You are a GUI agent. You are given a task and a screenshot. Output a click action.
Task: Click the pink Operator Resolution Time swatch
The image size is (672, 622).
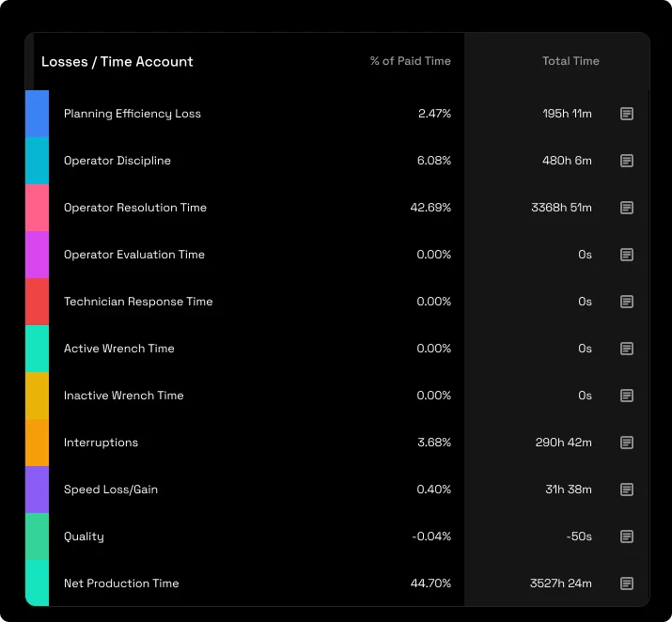click(37, 208)
